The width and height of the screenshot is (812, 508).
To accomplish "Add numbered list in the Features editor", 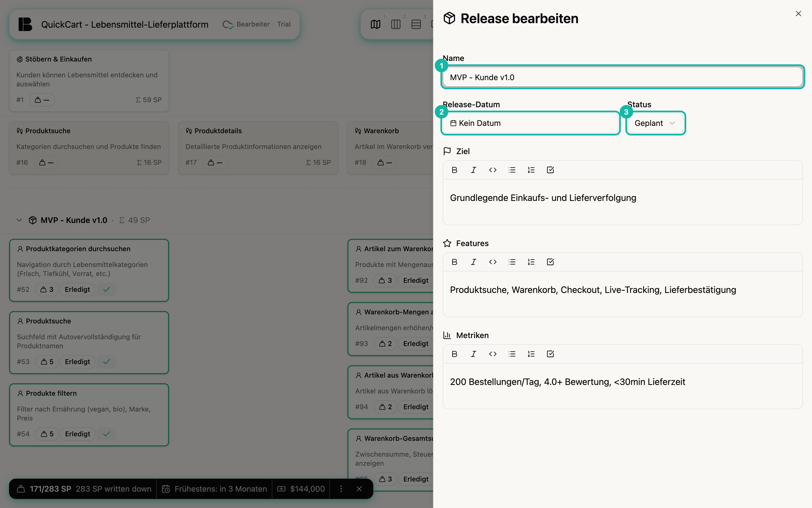I will pyautogui.click(x=531, y=262).
